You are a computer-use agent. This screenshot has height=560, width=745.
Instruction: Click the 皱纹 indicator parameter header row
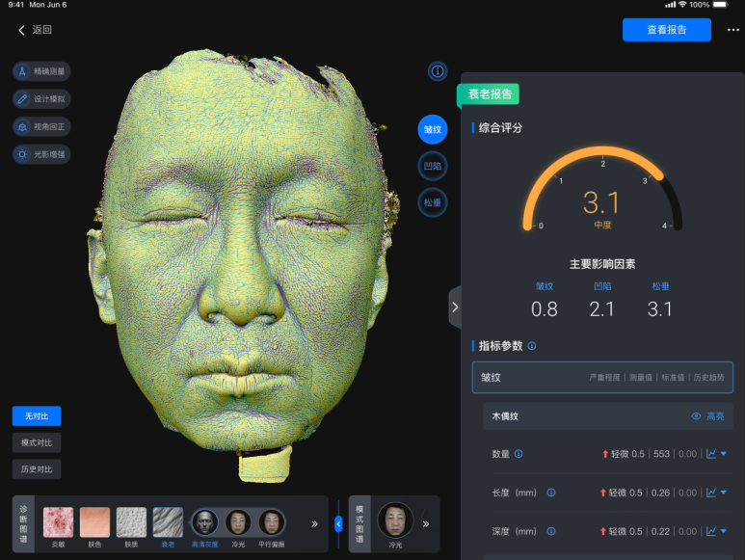602,378
